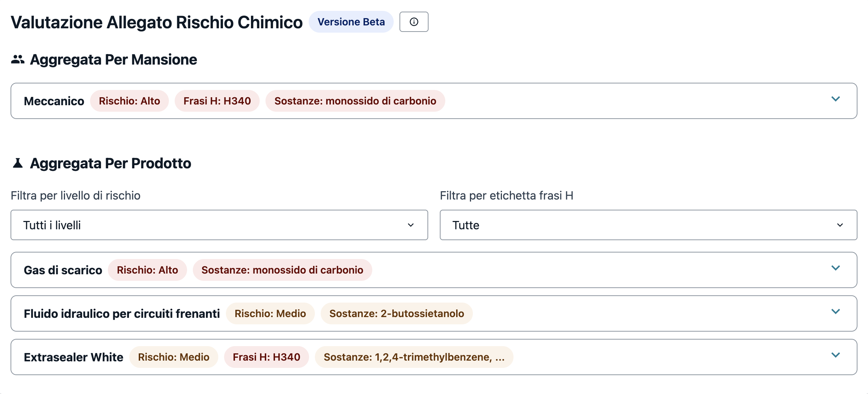Click the Extrasealer White product name
This screenshot has width=868, height=394.
tap(73, 357)
